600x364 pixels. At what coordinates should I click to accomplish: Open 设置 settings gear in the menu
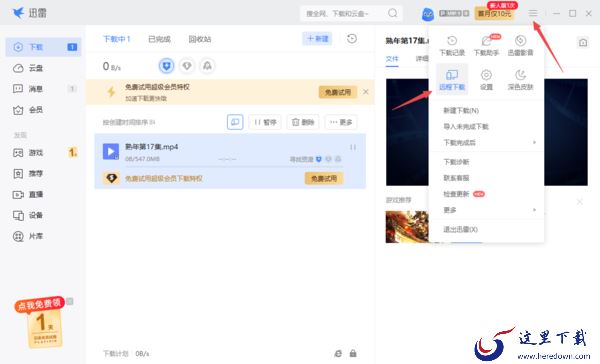(486, 80)
